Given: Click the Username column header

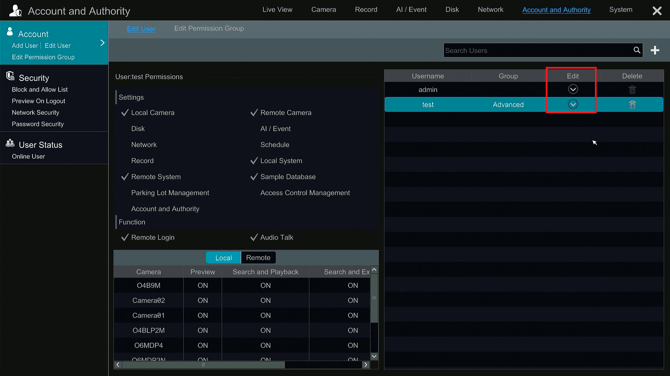Looking at the screenshot, I should (x=428, y=76).
